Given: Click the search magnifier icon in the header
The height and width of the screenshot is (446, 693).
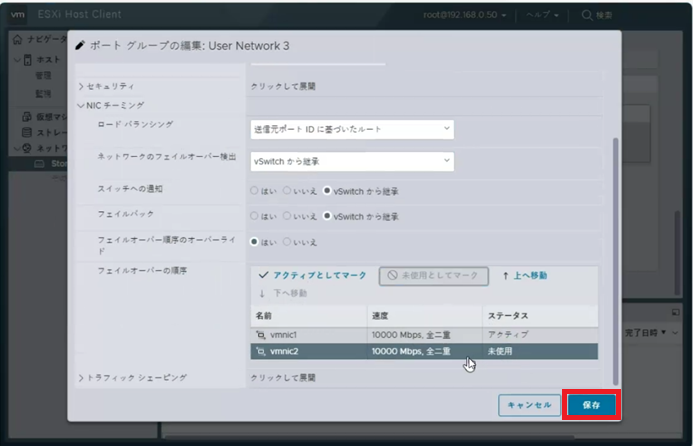Looking at the screenshot, I should click(602, 15).
